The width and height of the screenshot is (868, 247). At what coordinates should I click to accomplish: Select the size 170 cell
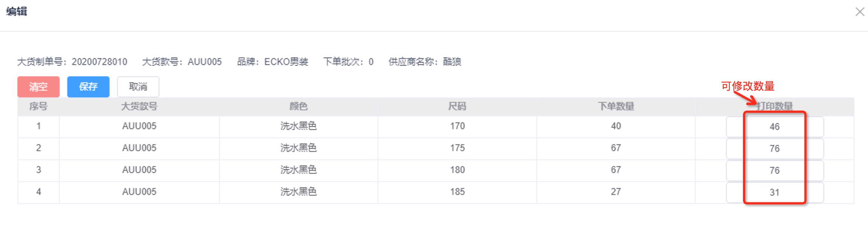tap(457, 126)
